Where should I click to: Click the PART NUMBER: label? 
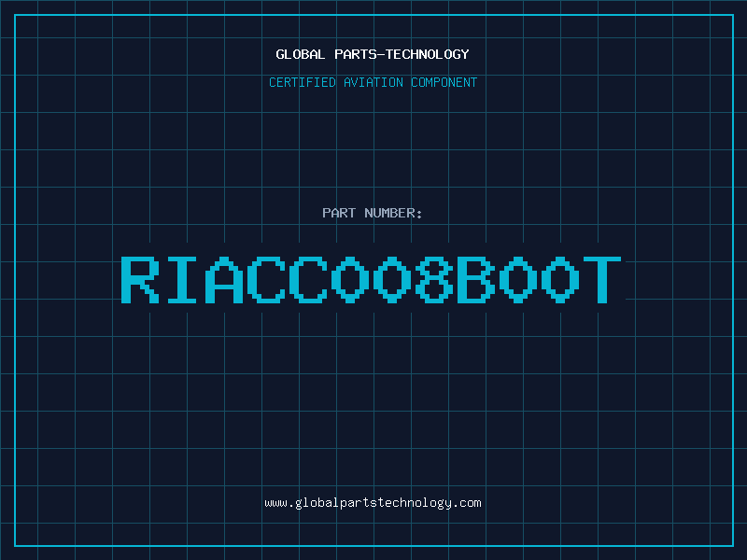(x=373, y=213)
